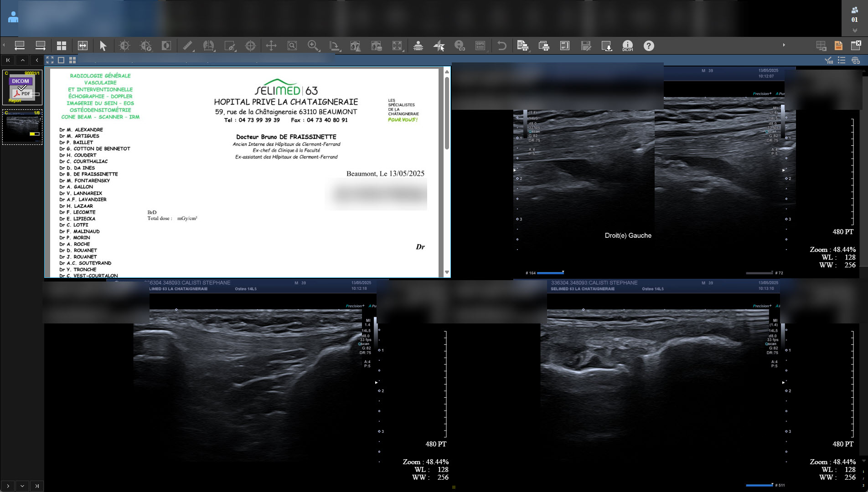Expand the user panel chevron under 01
The width and height of the screenshot is (868, 492).
(x=854, y=31)
